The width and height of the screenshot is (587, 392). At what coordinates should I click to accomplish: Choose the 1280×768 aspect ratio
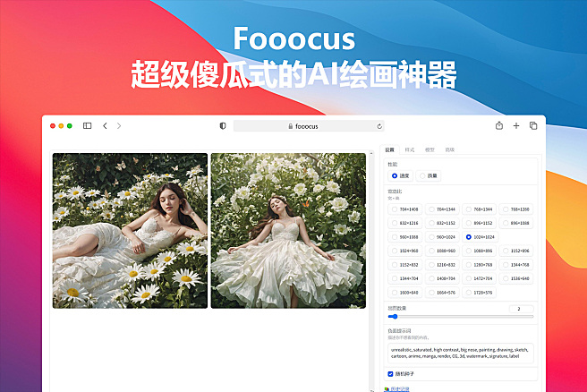click(x=480, y=265)
